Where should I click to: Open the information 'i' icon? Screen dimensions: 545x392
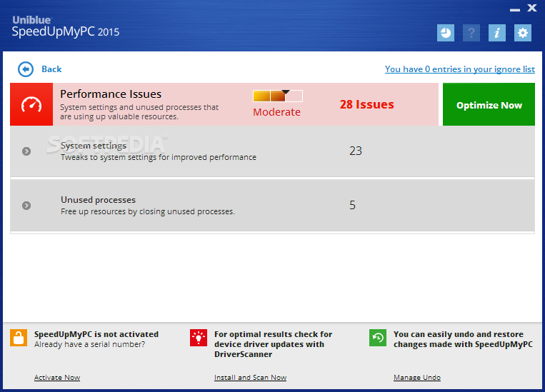pyautogui.click(x=497, y=33)
